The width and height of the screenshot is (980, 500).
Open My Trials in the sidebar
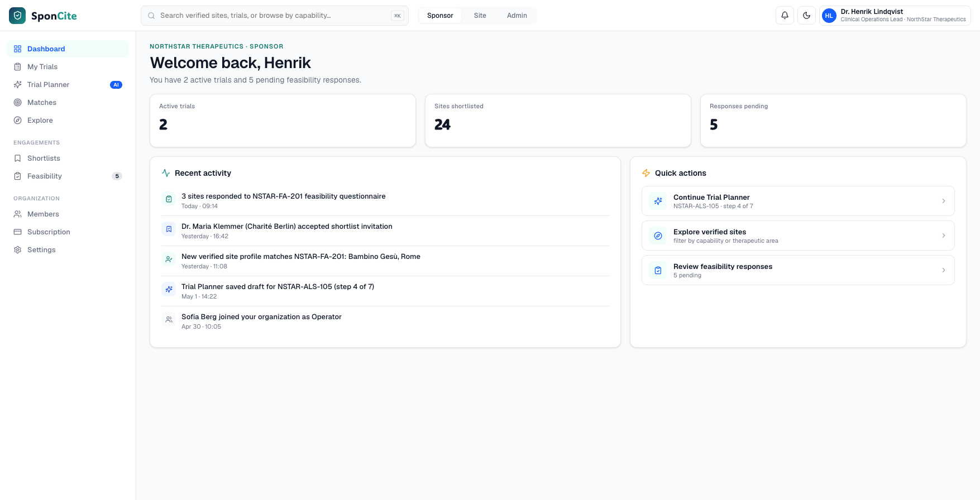[x=68, y=67]
